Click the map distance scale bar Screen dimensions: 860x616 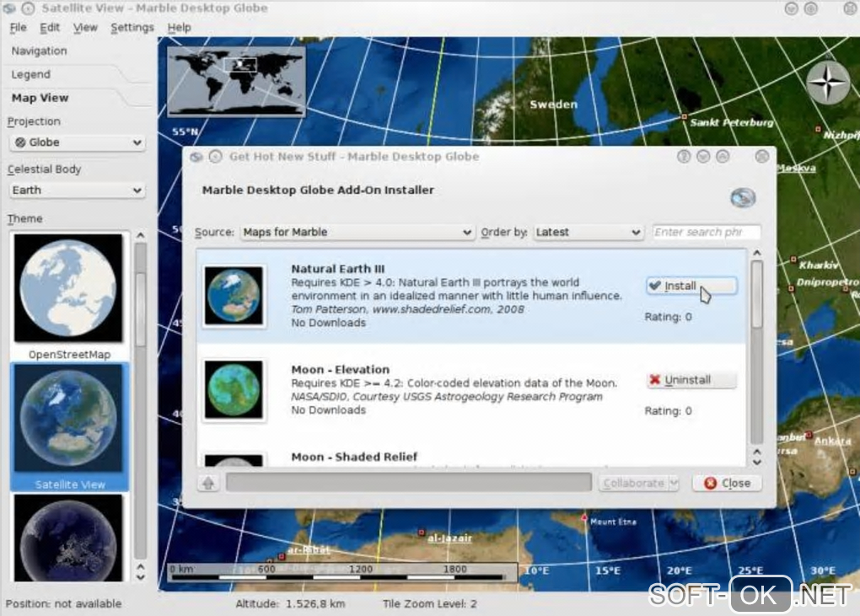[343, 572]
